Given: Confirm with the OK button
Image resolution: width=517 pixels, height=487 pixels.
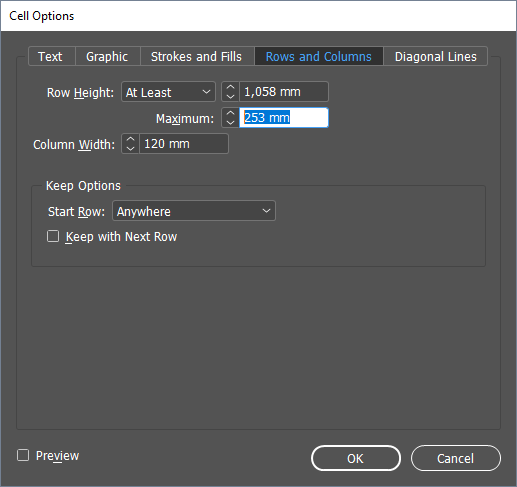Looking at the screenshot, I should click(356, 458).
